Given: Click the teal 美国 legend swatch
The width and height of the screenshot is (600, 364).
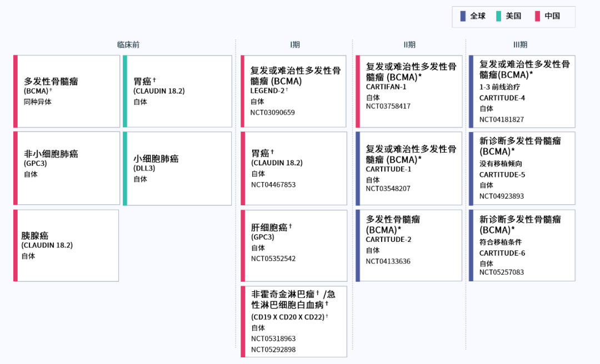Looking at the screenshot, I should pos(498,16).
